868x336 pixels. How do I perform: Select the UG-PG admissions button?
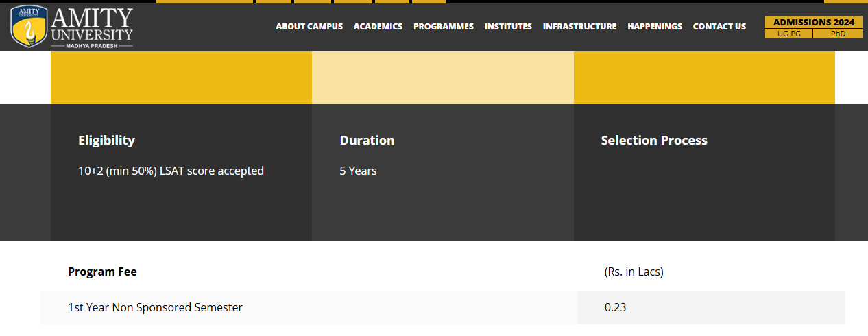788,34
